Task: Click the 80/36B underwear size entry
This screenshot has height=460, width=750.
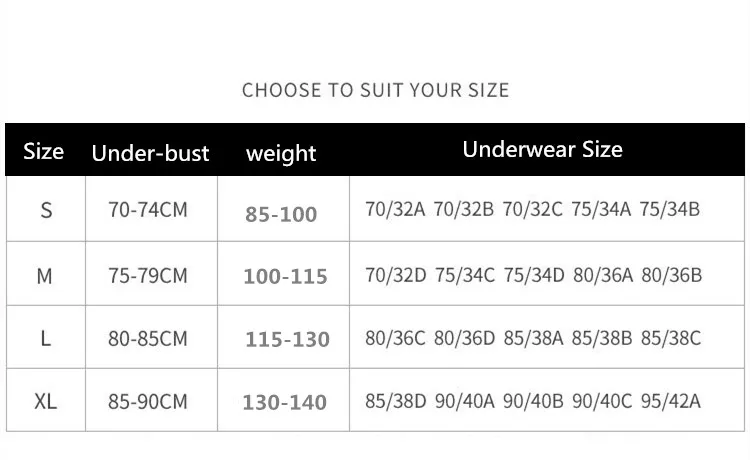Action: [672, 275]
